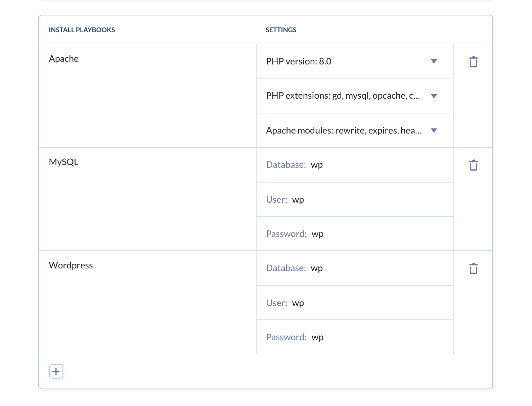Delete the MySQL playbook with trash icon
Screen dimensions: 532x406
click(x=473, y=165)
